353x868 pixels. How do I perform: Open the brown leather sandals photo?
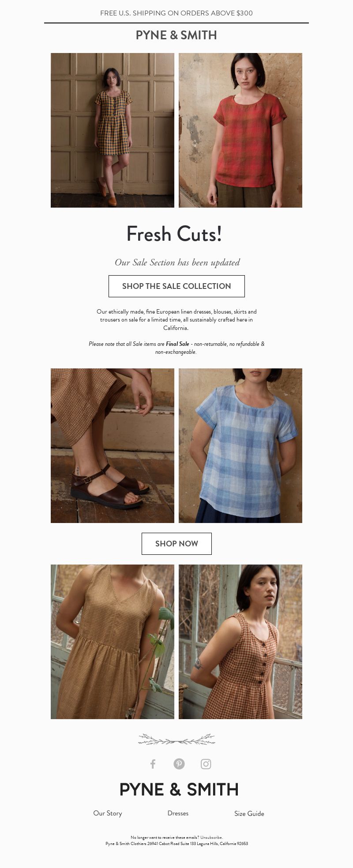[113, 446]
